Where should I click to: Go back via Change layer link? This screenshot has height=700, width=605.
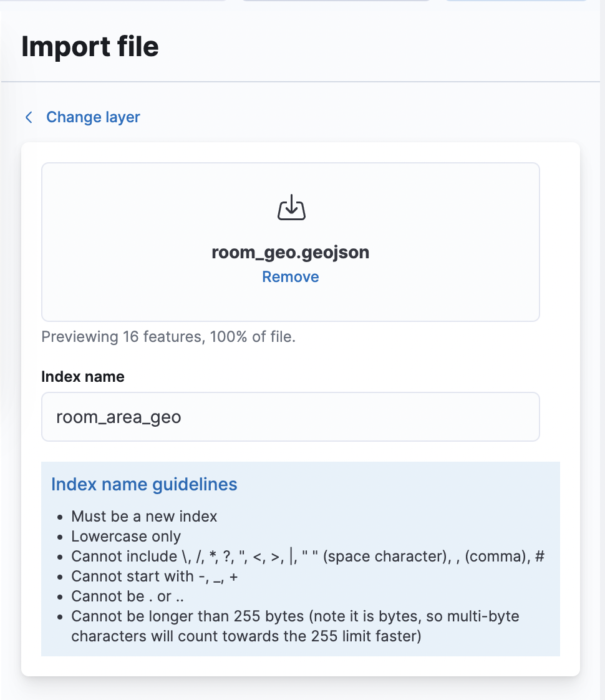(x=93, y=117)
